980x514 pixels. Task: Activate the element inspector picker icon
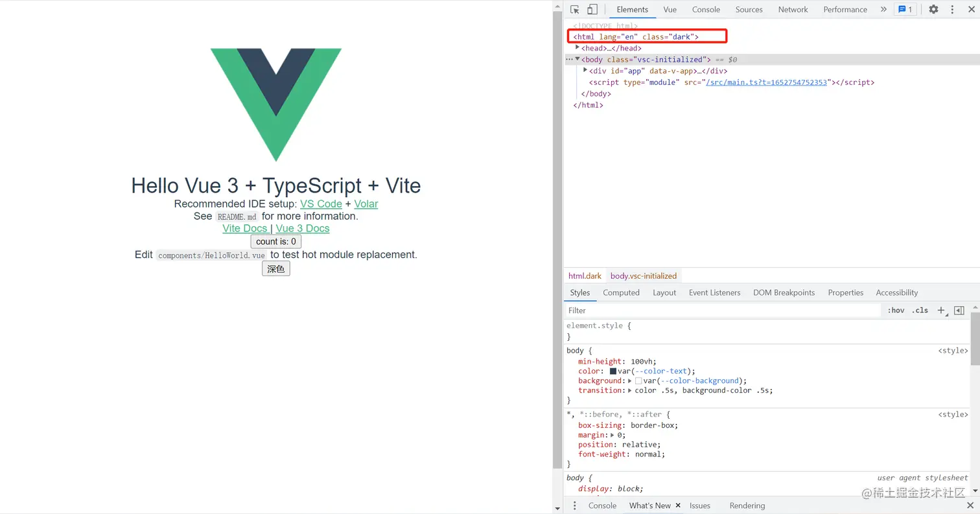coord(574,10)
